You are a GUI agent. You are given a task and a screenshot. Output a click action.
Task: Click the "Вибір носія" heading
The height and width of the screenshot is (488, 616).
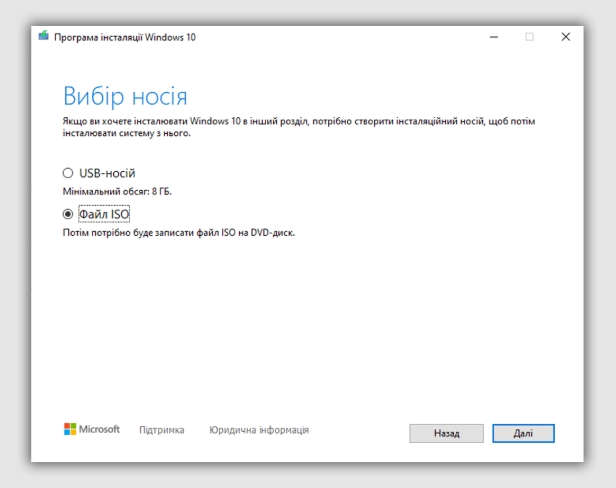pos(125,96)
